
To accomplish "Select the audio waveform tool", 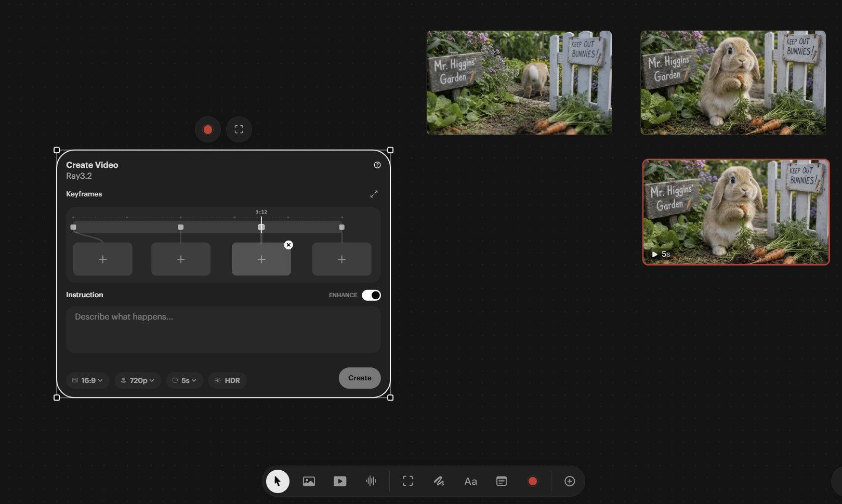I will click(x=371, y=481).
